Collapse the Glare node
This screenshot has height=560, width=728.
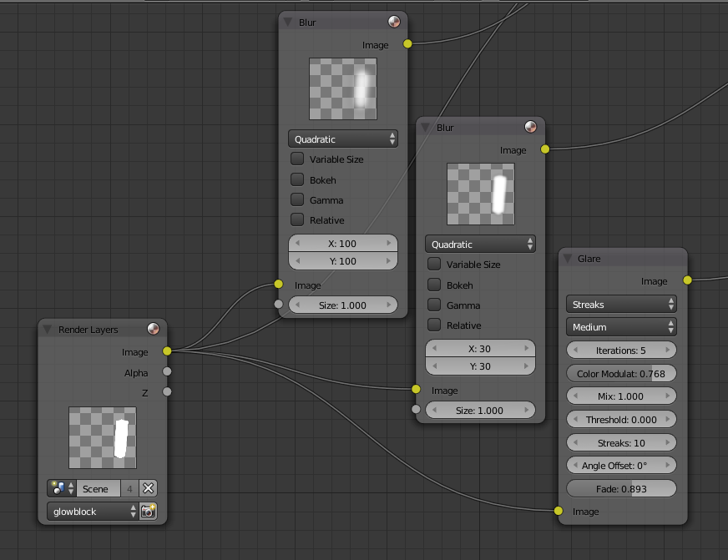(x=567, y=259)
